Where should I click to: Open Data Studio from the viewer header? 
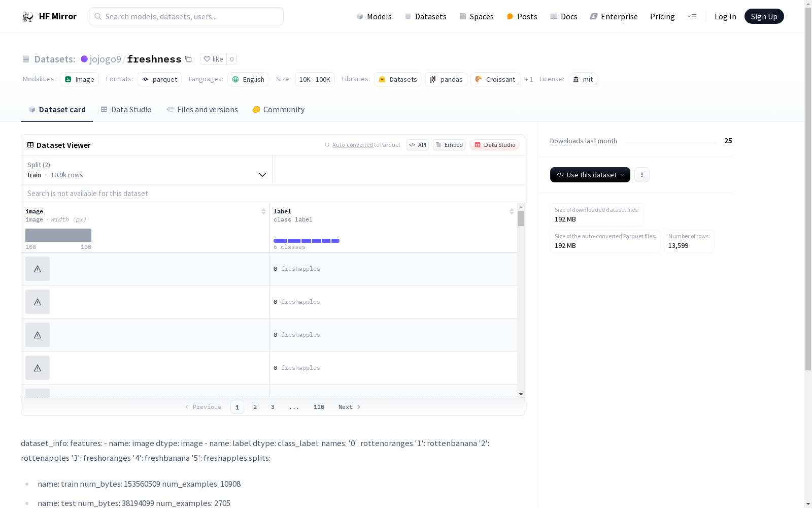(494, 145)
